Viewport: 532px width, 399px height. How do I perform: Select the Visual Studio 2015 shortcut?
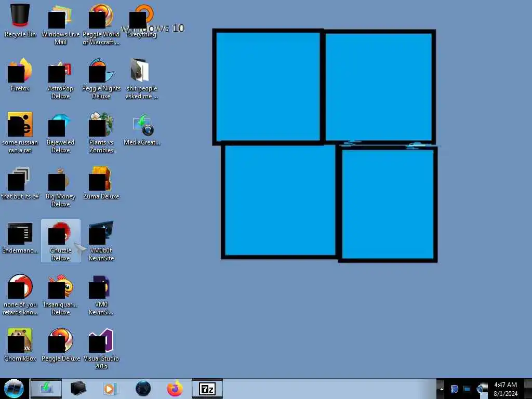point(101,349)
